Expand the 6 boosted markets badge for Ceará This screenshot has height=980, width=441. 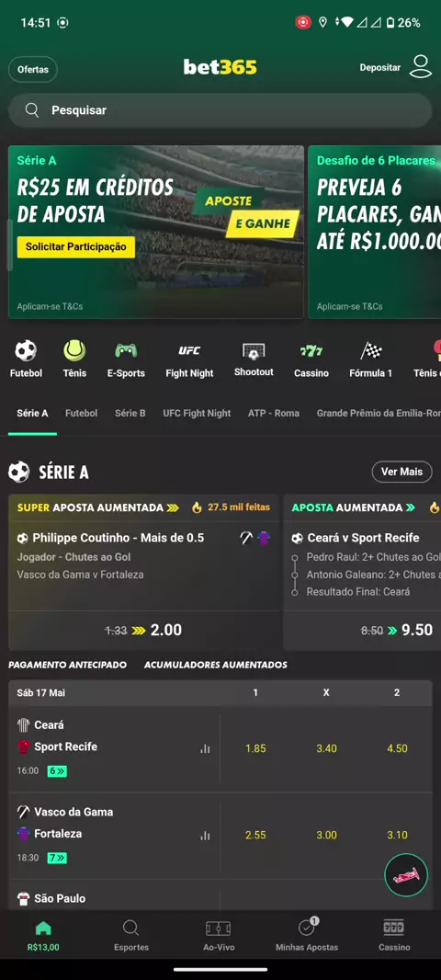click(57, 771)
